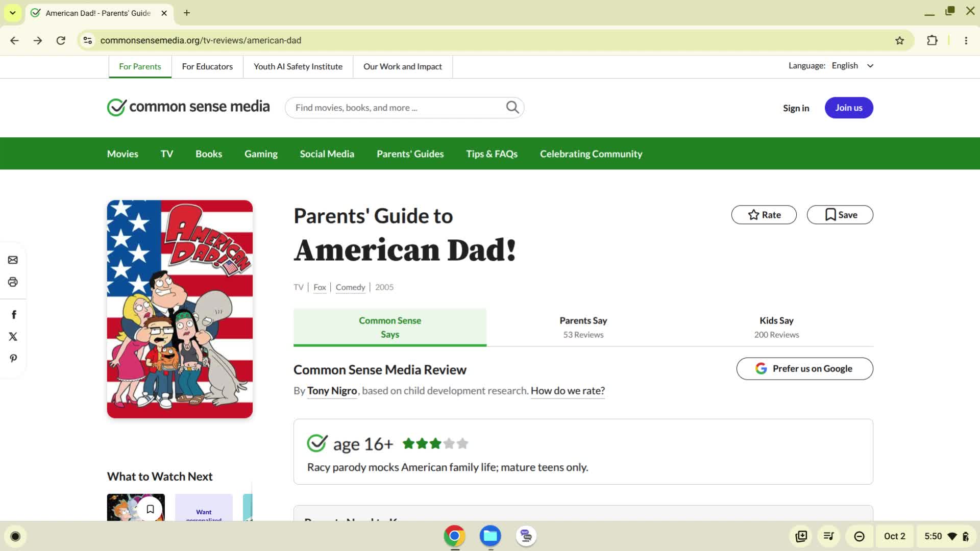The image size is (980, 551).
Task: Open the For Educators tab
Action: tap(207, 67)
